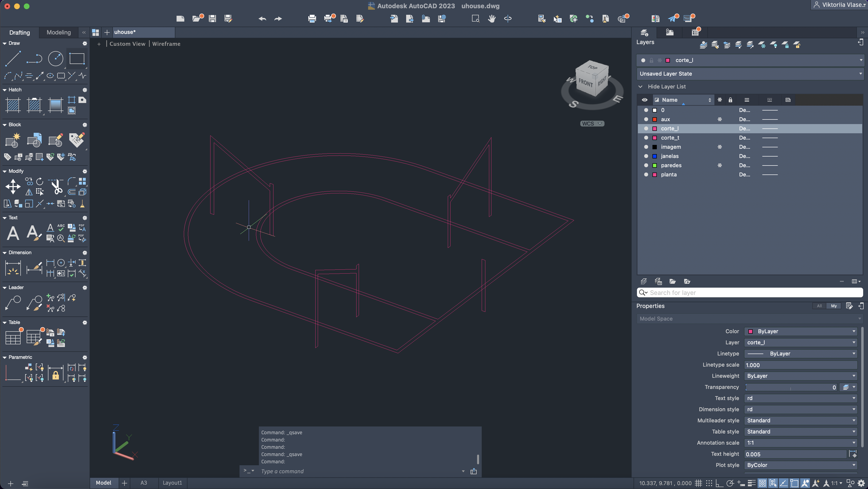Select the Rectangle draw tool
868x489 pixels.
coord(77,59)
